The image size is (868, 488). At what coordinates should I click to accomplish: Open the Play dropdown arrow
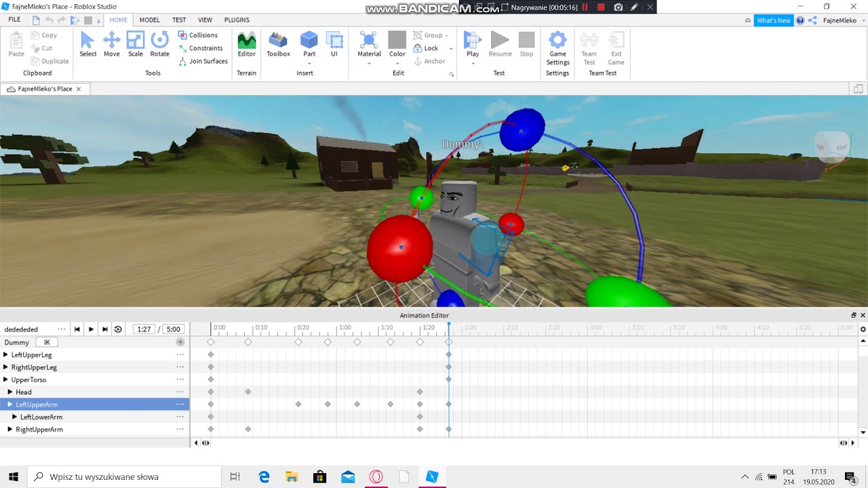click(x=473, y=64)
